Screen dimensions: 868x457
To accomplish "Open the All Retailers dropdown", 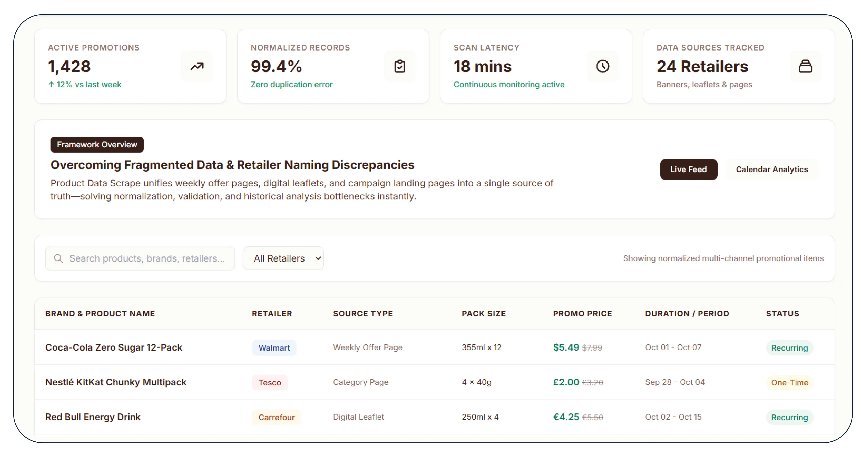I will click(x=283, y=258).
